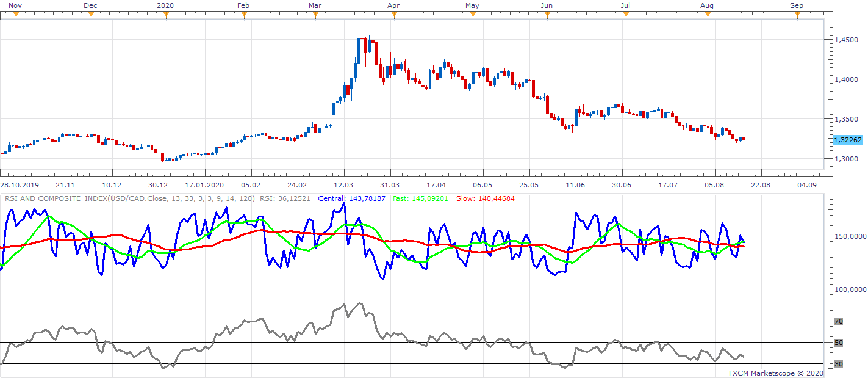The image size is (868, 378).
Task: Select the 12.03 date label
Action: (x=343, y=184)
